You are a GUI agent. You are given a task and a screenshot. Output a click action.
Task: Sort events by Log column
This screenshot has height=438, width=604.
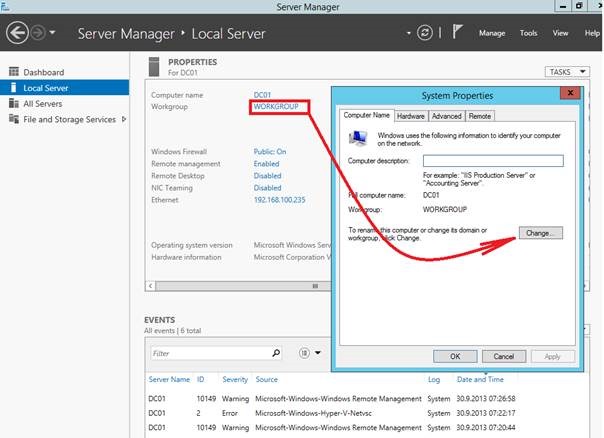434,379
